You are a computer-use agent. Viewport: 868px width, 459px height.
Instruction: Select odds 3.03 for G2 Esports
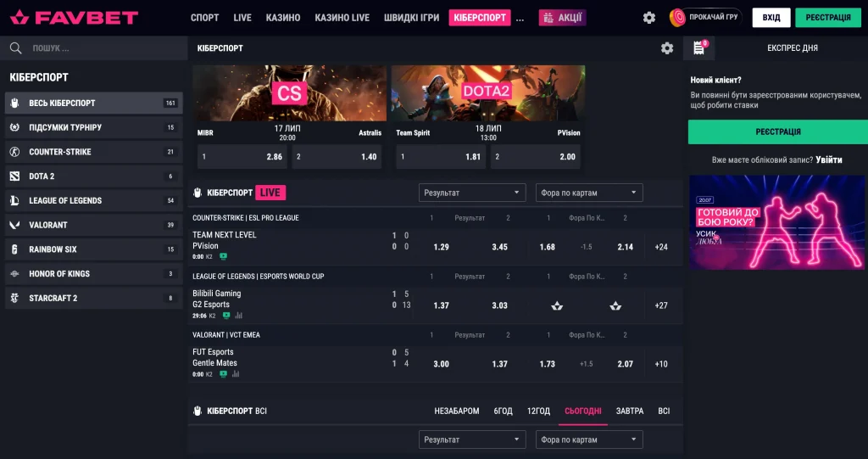pyautogui.click(x=499, y=305)
